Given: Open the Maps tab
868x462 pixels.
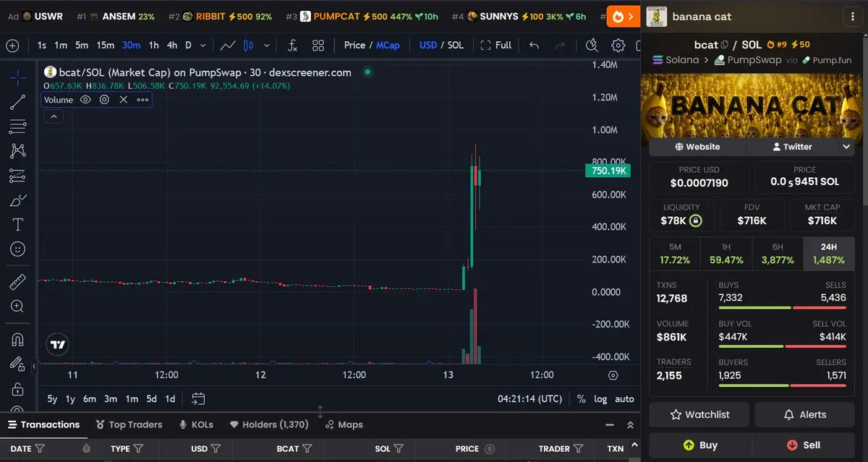Looking at the screenshot, I should (x=344, y=424).
